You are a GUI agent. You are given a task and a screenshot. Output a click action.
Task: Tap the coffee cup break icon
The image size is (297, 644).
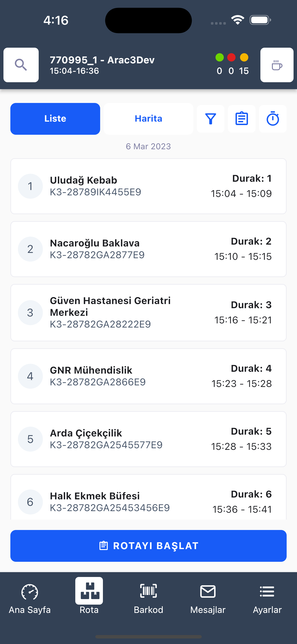pyautogui.click(x=277, y=65)
